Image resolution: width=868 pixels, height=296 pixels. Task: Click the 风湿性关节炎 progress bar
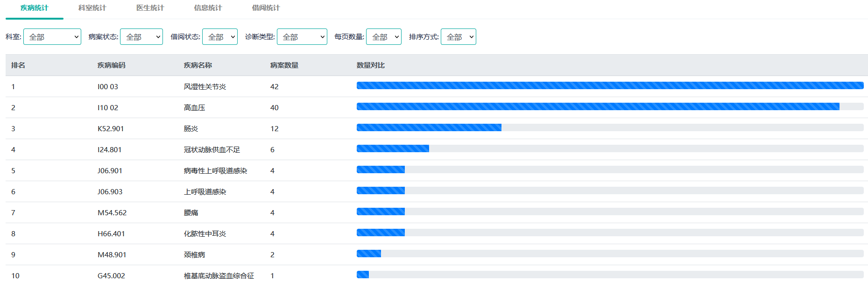pyautogui.click(x=610, y=85)
